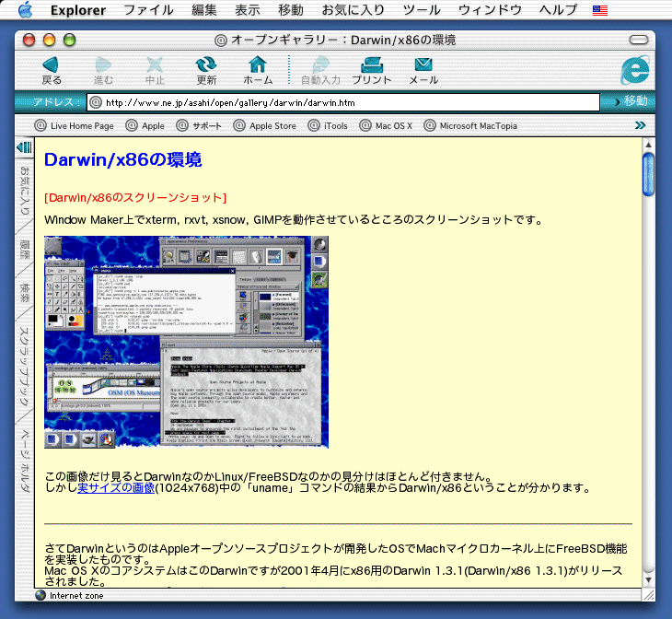672x619 pixels.
Task: Go to Home (ホーム) toolbar button
Action: (258, 71)
